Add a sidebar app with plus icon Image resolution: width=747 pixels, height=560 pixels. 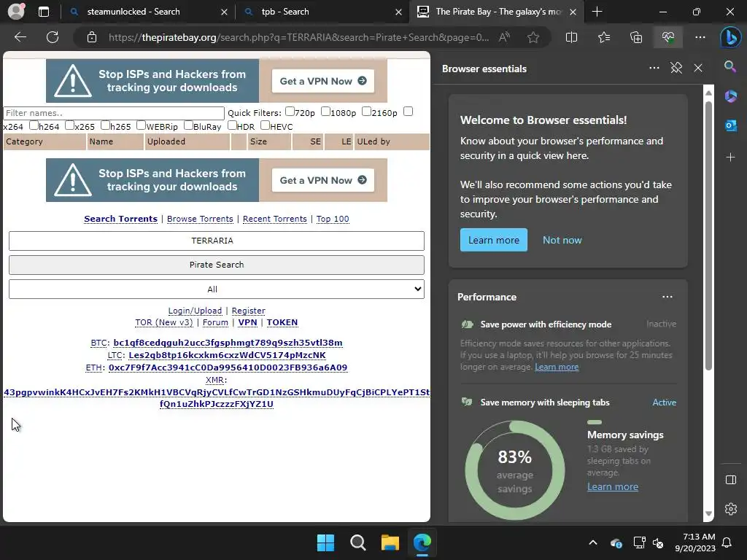730,157
